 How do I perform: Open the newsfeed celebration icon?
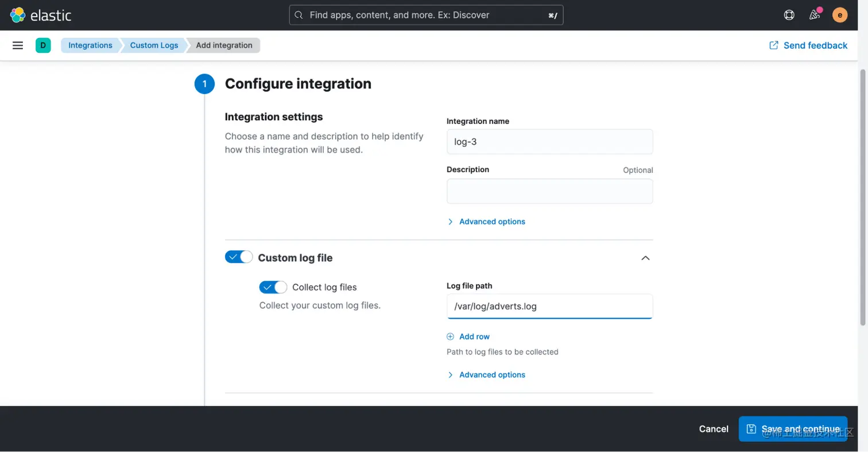click(x=815, y=15)
